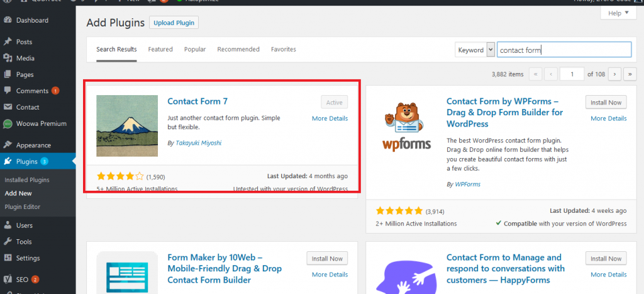
Task: Open Comments via speech bubble icon
Action: pyautogui.click(x=8, y=91)
